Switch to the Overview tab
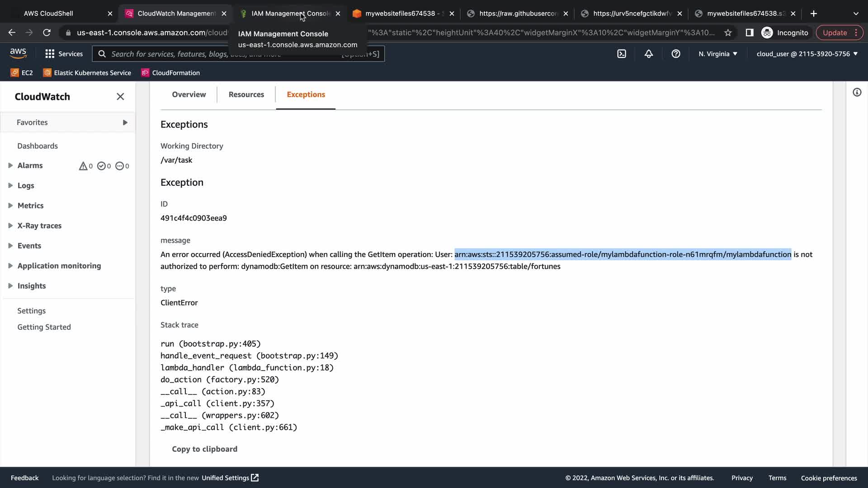This screenshot has height=488, width=868. click(189, 94)
